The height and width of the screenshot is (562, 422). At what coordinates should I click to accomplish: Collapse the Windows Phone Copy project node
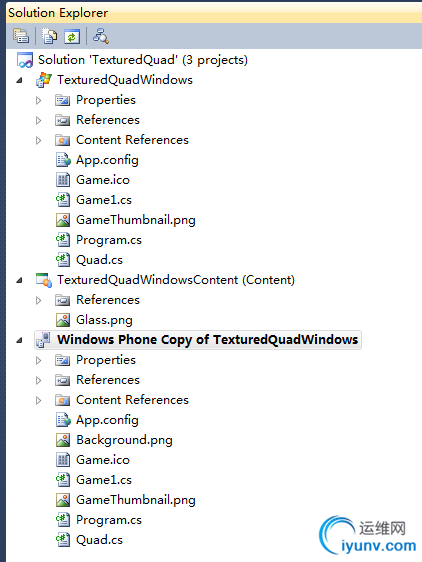[x=19, y=340]
